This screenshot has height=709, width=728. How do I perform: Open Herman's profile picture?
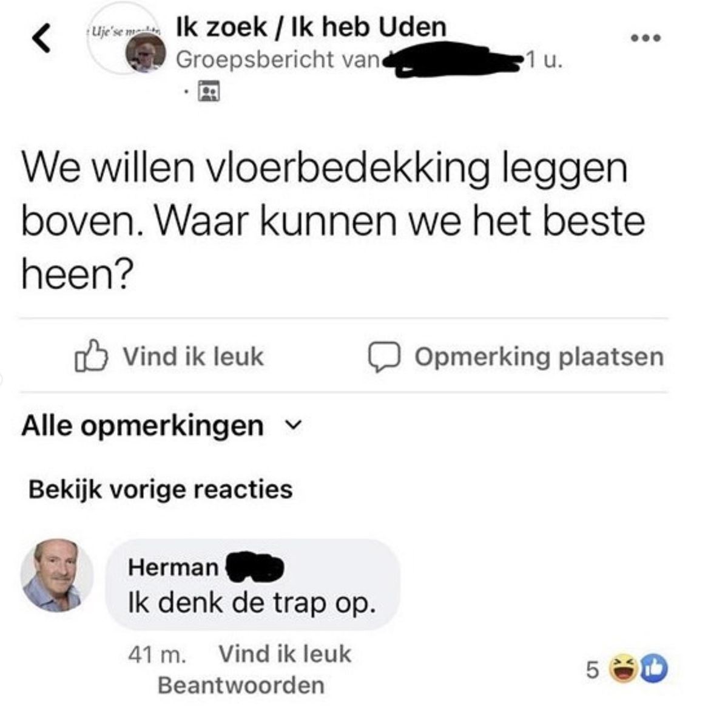(x=57, y=575)
